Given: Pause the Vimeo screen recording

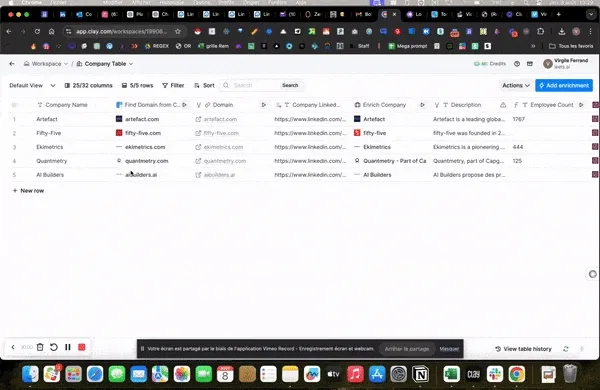Looking at the screenshot, I should [68, 347].
